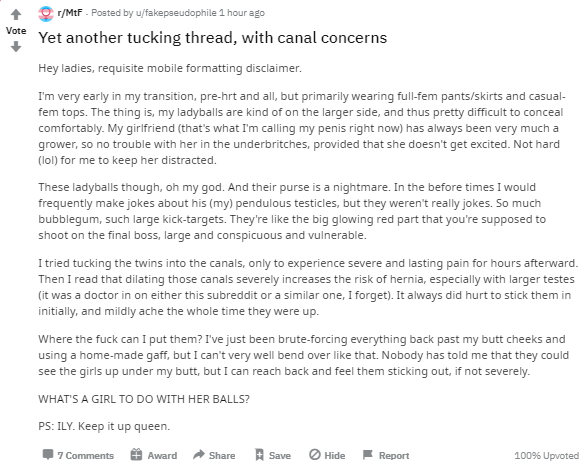Click the post title heading

coord(213,38)
